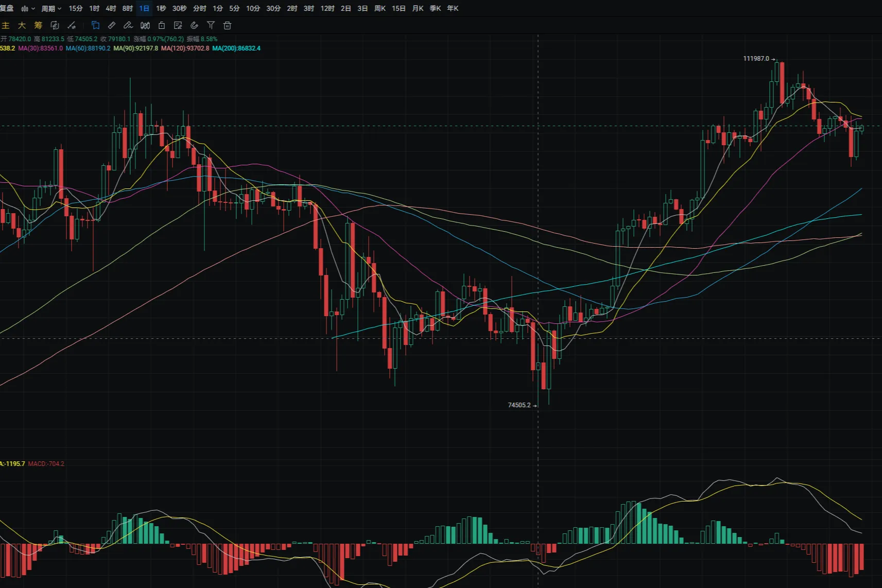Click the MA(120) indicator label
The width and height of the screenshot is (882, 588).
click(185, 48)
